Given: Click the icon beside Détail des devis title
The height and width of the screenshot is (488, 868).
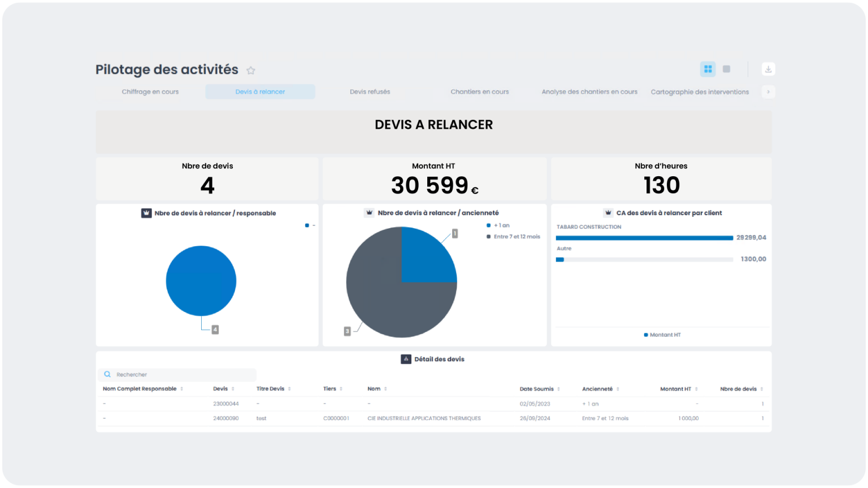Looking at the screenshot, I should 406,359.
